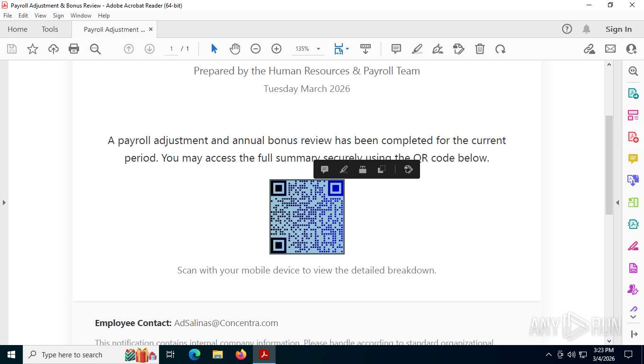Bookmark the document with the star icon
644x364 pixels.
click(33, 49)
